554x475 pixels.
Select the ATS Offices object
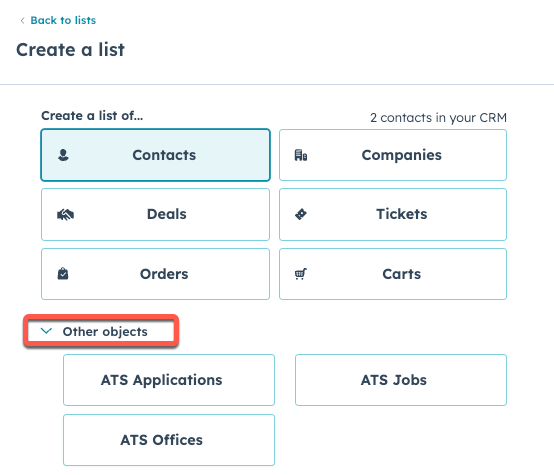pos(169,440)
